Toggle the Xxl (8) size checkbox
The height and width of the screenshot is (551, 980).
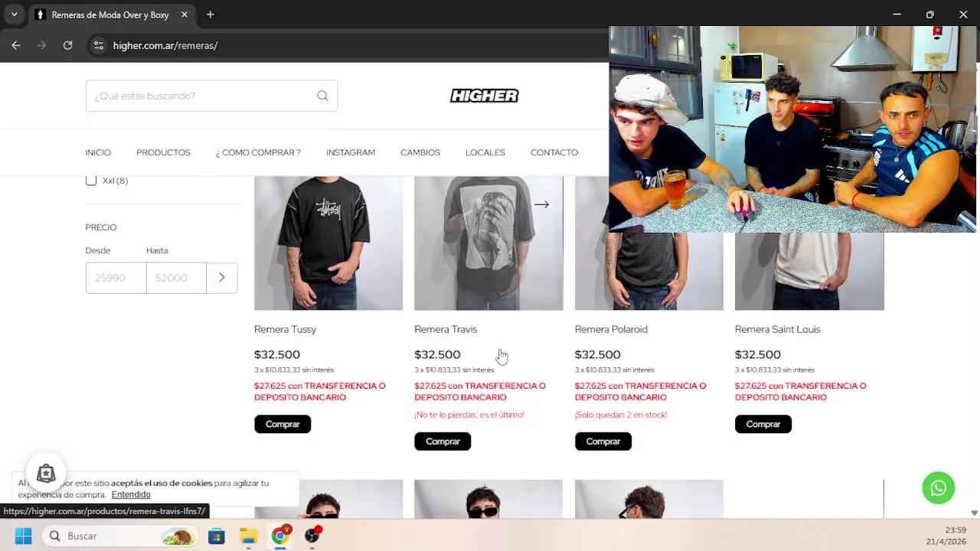pyautogui.click(x=91, y=181)
